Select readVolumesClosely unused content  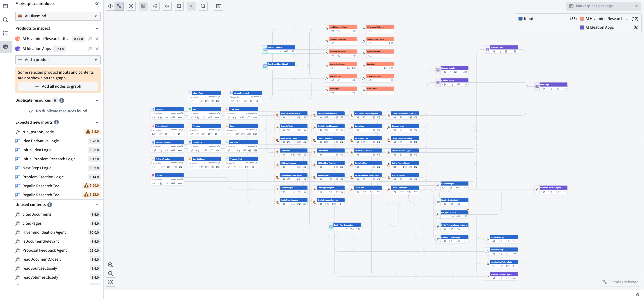[58, 277]
